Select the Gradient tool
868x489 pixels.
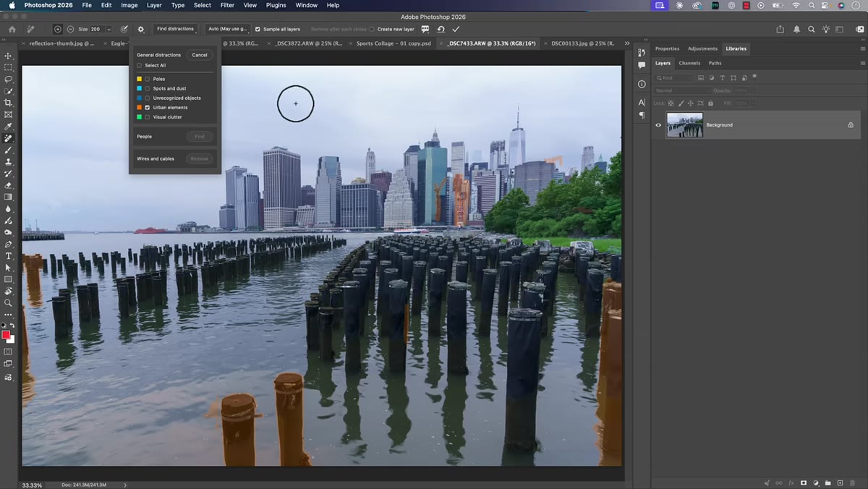9,197
